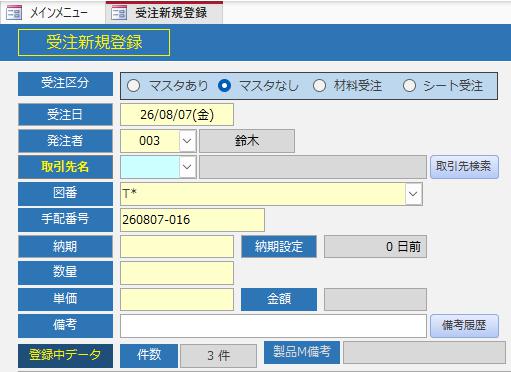511x372 pixels.
Task: Click the 取引先検索 button
Action: pos(464,167)
